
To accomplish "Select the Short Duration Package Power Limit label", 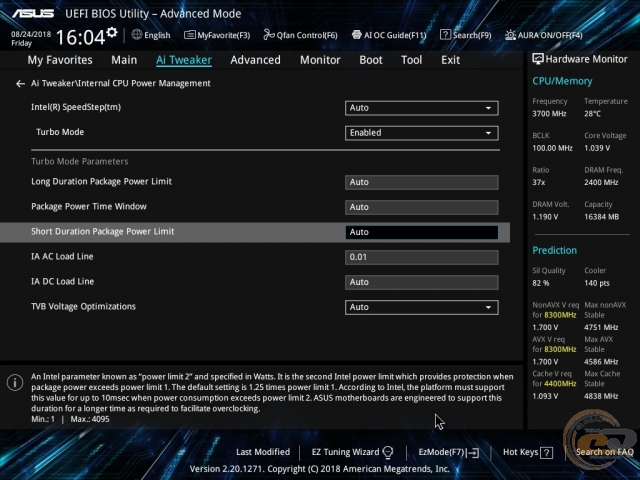I will click(102, 232).
